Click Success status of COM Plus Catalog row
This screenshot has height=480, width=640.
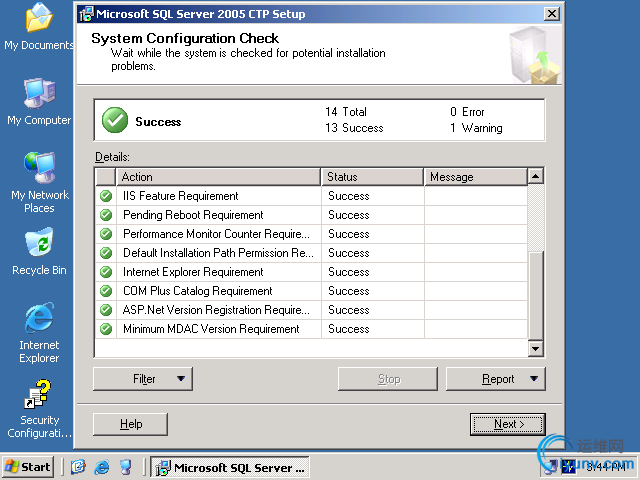[349, 291]
